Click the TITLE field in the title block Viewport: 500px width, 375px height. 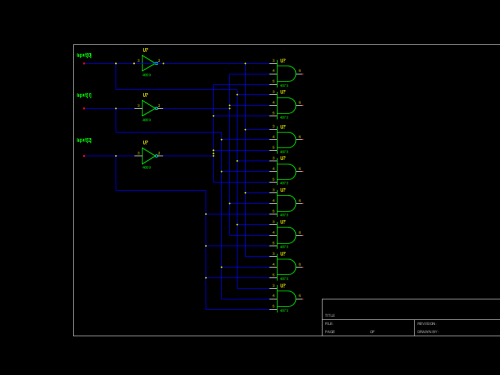330,315
